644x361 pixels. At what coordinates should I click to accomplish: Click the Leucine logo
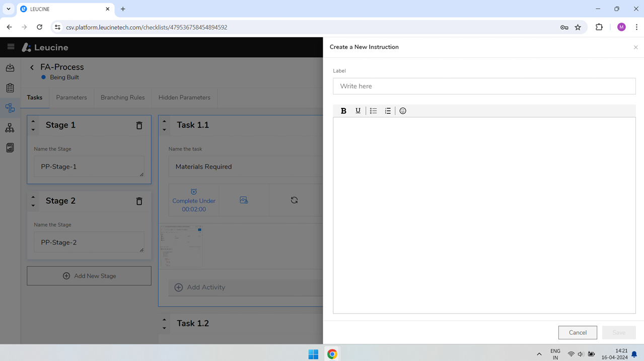tap(45, 47)
